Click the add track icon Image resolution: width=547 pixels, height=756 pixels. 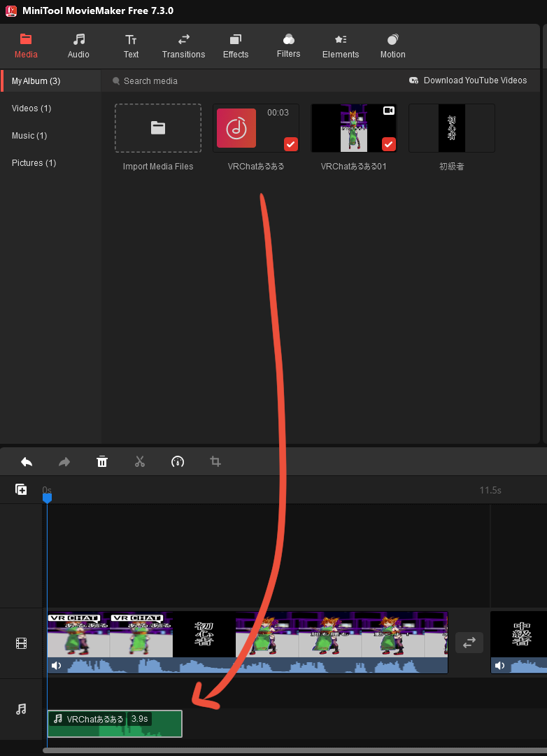coord(22,490)
